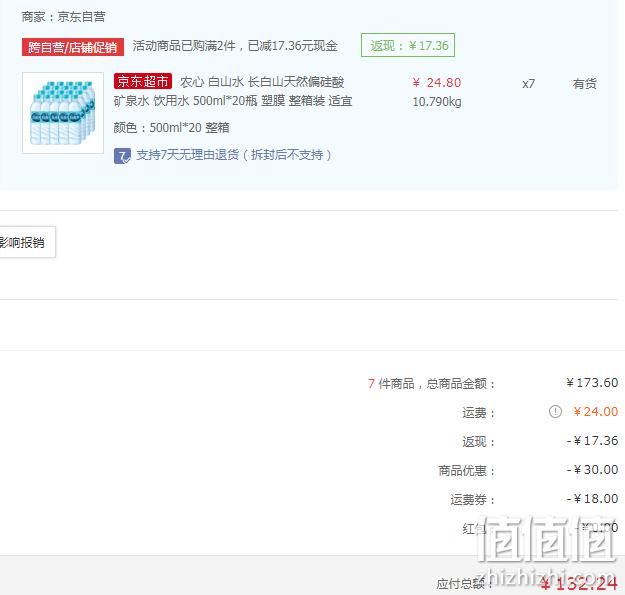Select the 返现： label in the summary
Screen dimensions: 625x595
[479, 442]
